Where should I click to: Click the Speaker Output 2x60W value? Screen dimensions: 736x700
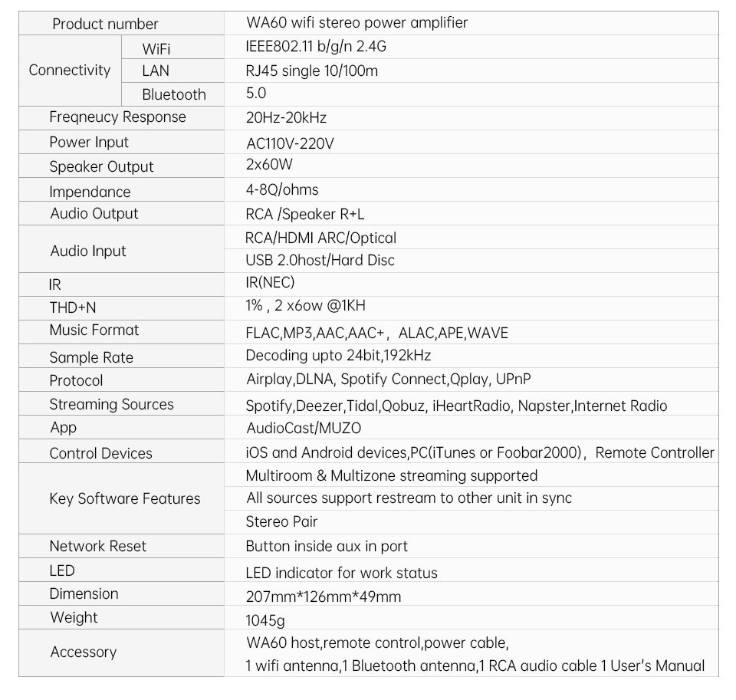pyautogui.click(x=269, y=164)
